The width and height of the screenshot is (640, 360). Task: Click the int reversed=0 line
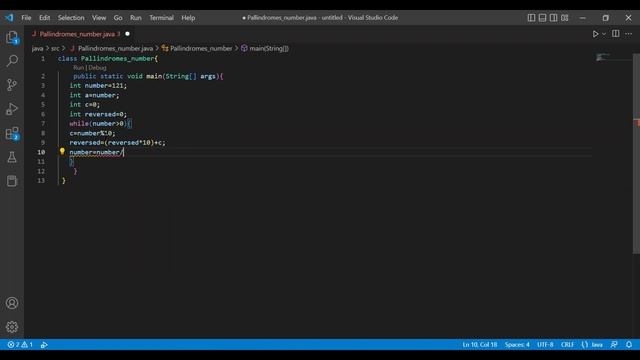point(98,114)
